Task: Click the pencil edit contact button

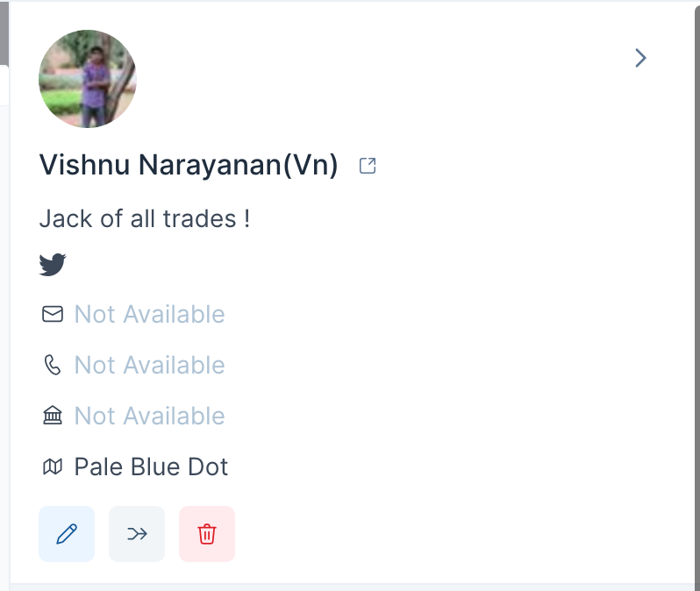Action: click(67, 534)
